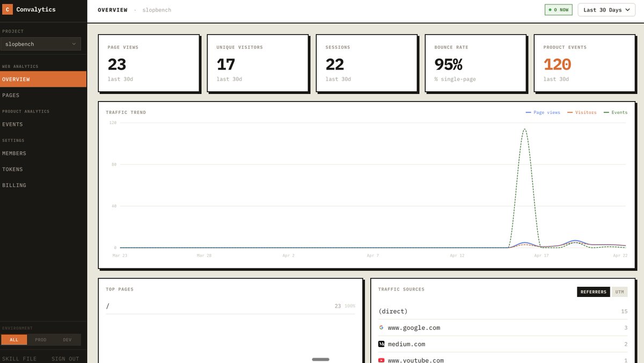Viewport: 644px width, 363px height.
Task: Click the 100% share in Top Pages
Action: [x=350, y=306]
